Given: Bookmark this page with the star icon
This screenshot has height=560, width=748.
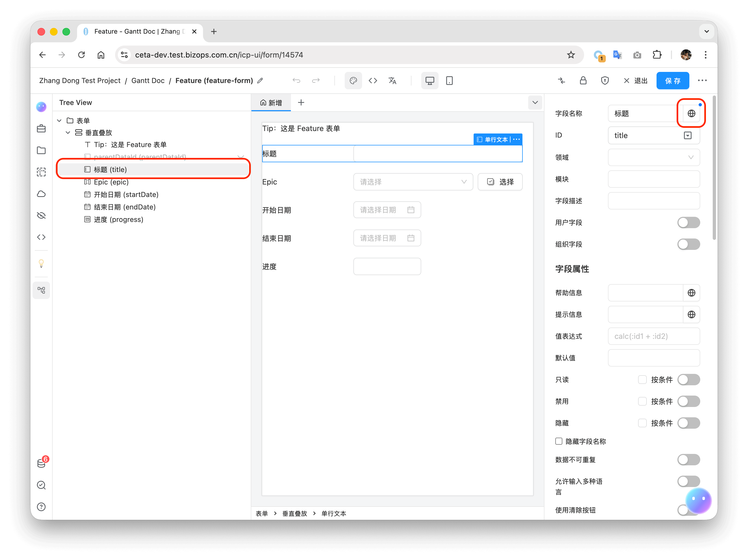Looking at the screenshot, I should [571, 55].
